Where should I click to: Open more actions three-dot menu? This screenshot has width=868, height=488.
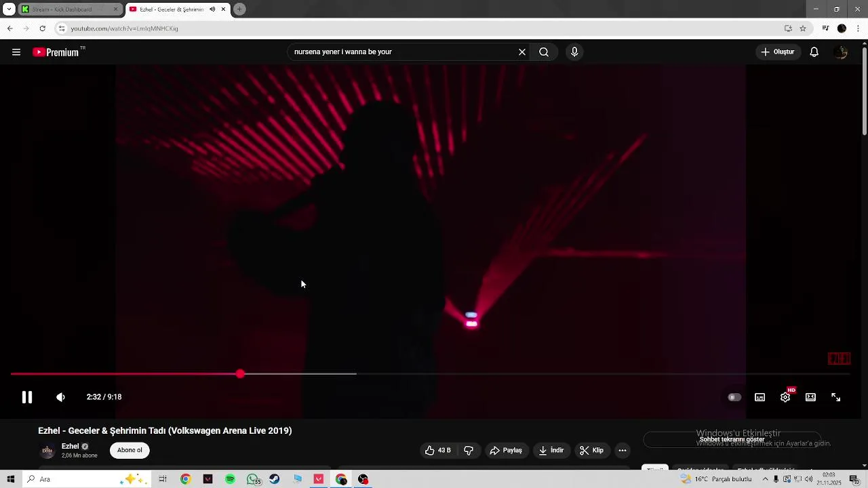tap(623, 450)
